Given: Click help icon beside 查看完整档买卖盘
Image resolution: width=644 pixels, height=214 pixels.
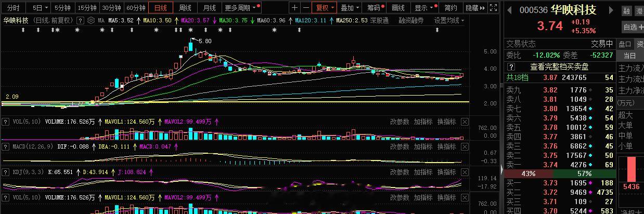Looking at the screenshot, I should coord(511,67).
